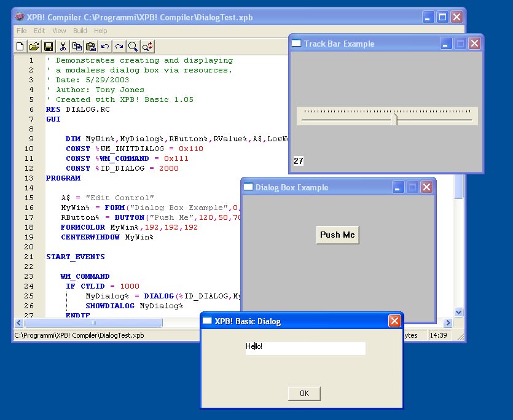The width and height of the screenshot is (513, 420).
Task: Click the track bar channel right of the thumb
Action: [x=435, y=120]
